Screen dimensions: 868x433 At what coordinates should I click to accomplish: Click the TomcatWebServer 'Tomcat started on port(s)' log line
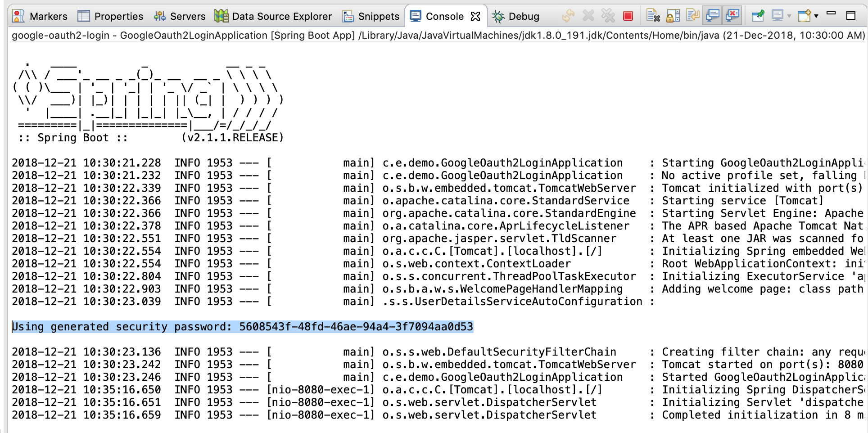437,365
